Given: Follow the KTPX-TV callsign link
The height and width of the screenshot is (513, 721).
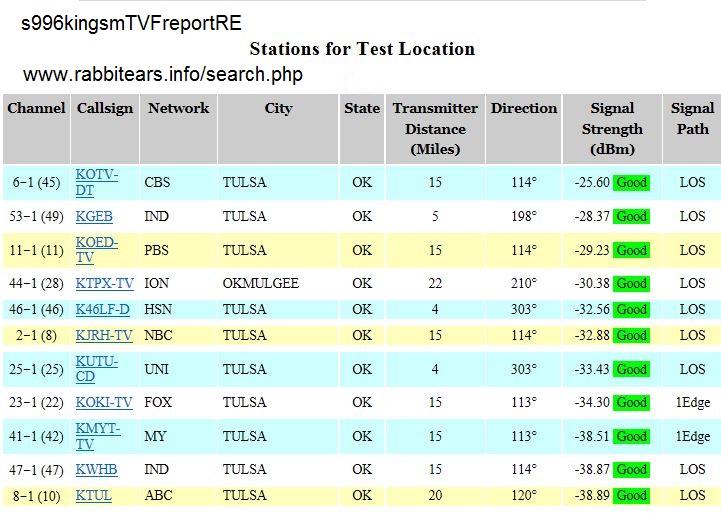Looking at the screenshot, I should click(x=104, y=283).
